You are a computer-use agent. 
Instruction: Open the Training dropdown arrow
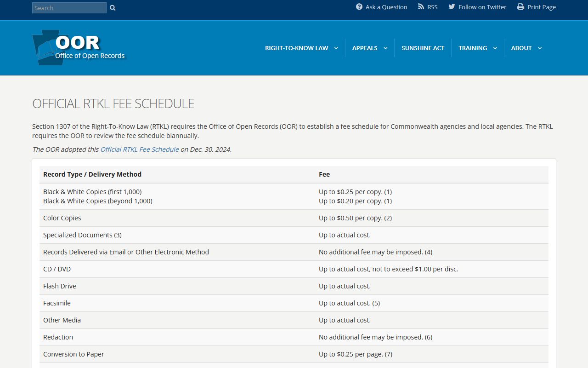pos(495,48)
